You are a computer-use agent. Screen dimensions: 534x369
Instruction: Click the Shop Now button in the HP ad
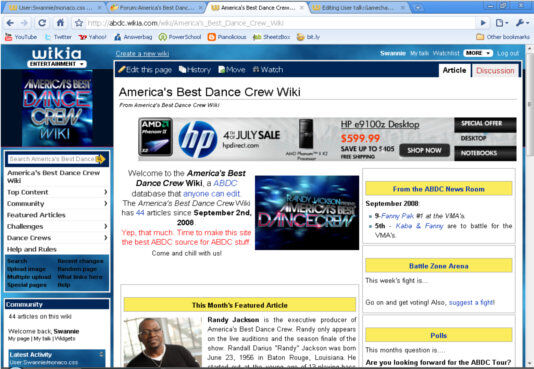pos(424,150)
